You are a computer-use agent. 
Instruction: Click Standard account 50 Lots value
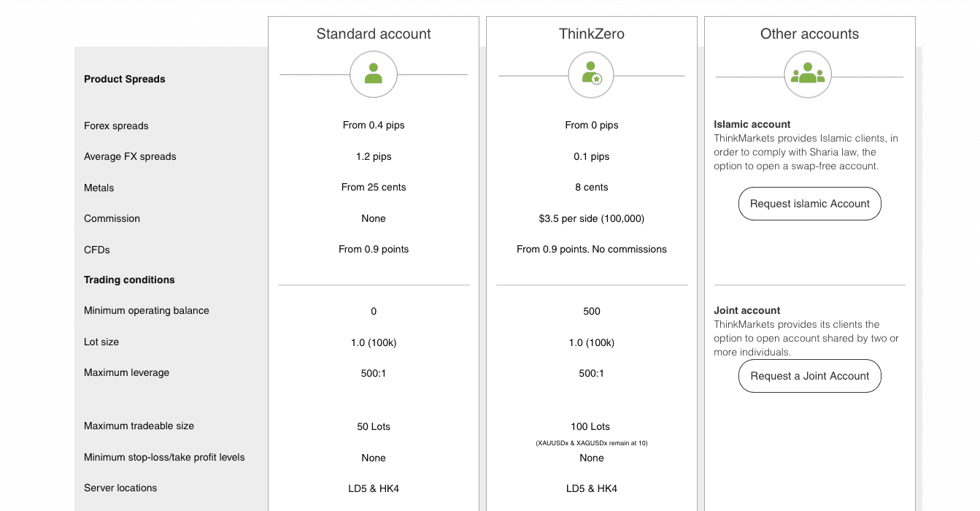click(374, 426)
